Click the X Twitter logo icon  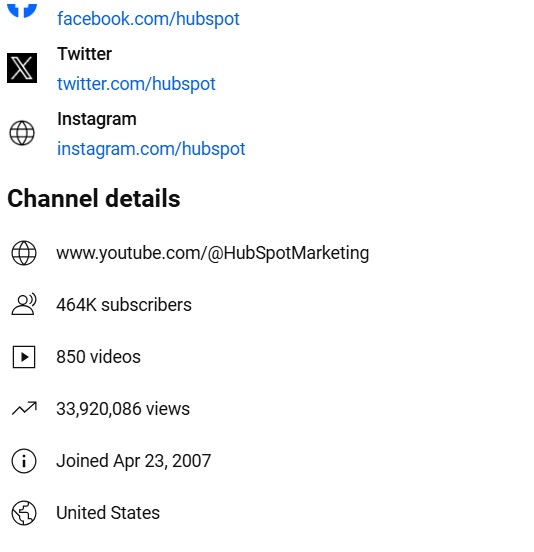22,68
